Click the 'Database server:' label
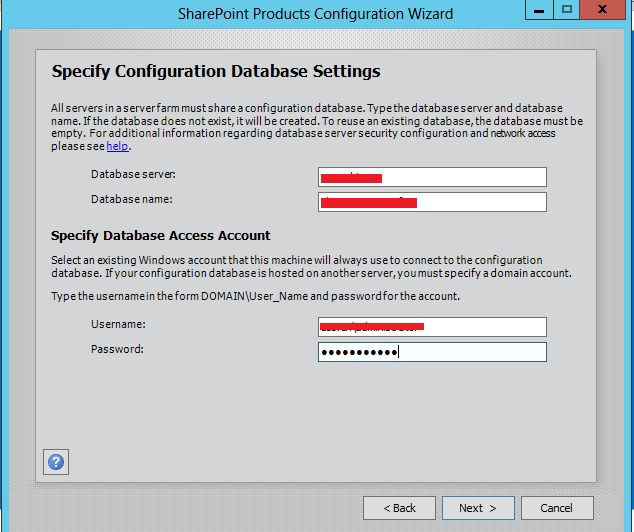This screenshot has height=532, width=634. tap(133, 174)
